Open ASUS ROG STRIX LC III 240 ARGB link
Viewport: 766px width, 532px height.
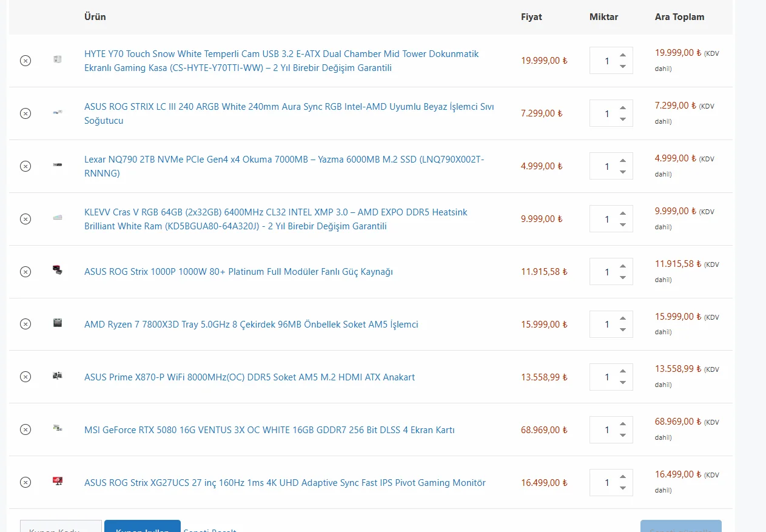[x=289, y=113]
